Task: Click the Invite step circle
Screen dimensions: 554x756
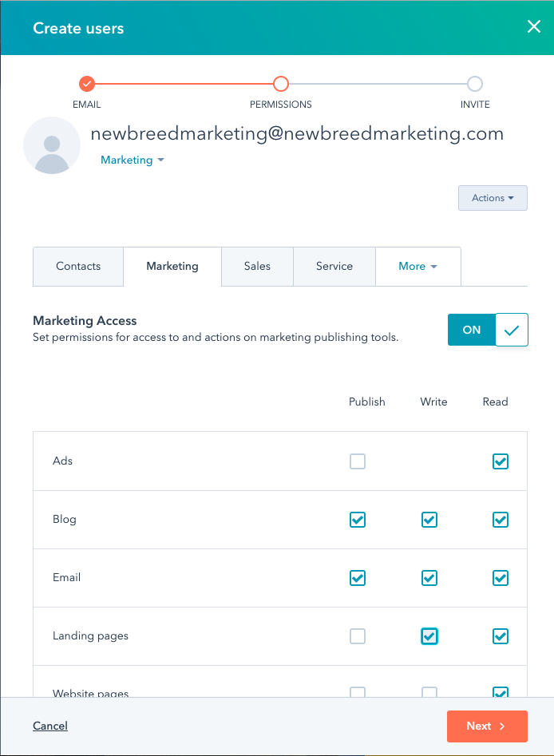Action: point(475,84)
